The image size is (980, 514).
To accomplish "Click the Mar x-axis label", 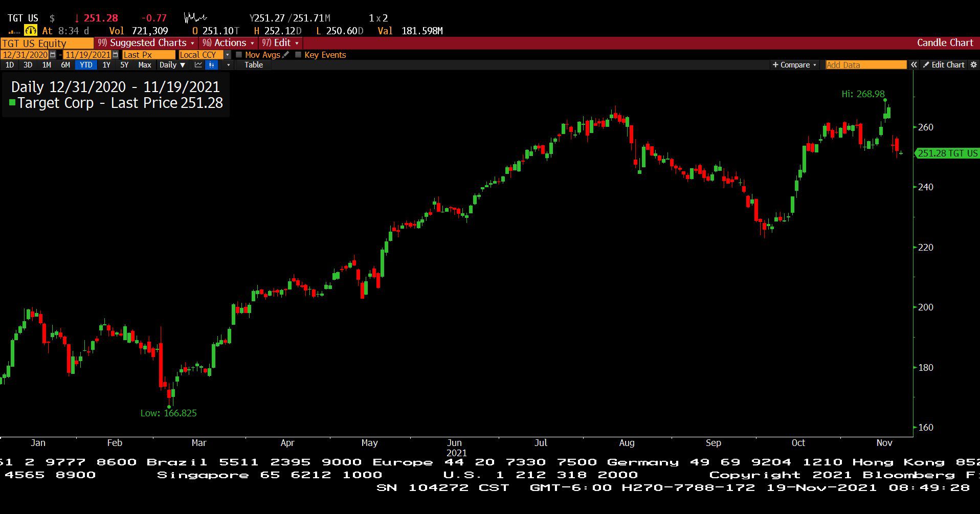I will click(x=199, y=443).
